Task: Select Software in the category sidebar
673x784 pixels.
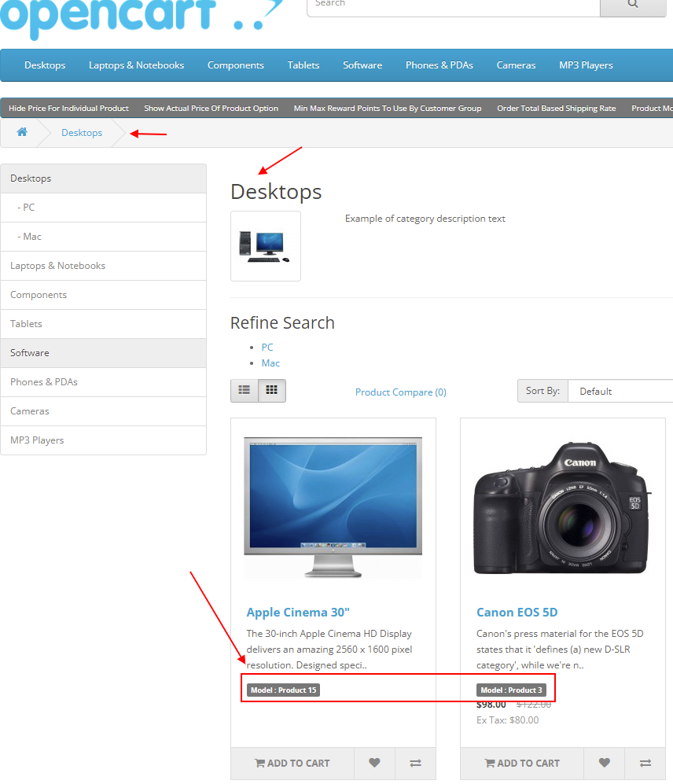Action: click(31, 352)
